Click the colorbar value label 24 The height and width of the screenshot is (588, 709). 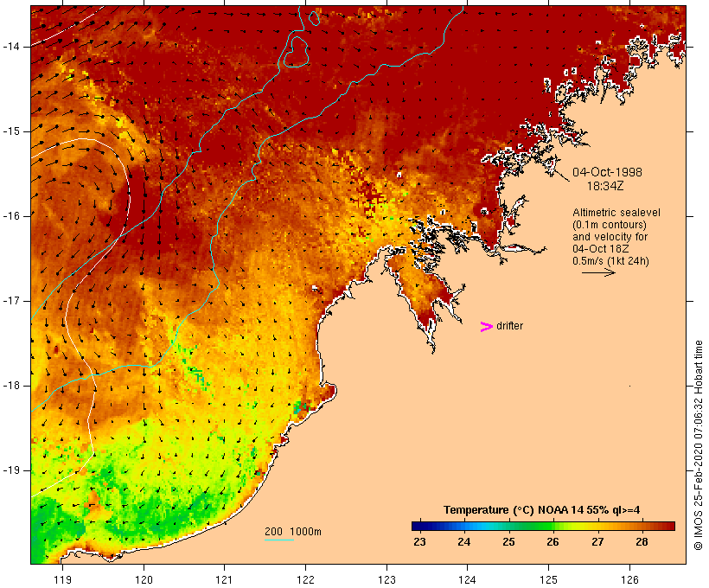464,541
